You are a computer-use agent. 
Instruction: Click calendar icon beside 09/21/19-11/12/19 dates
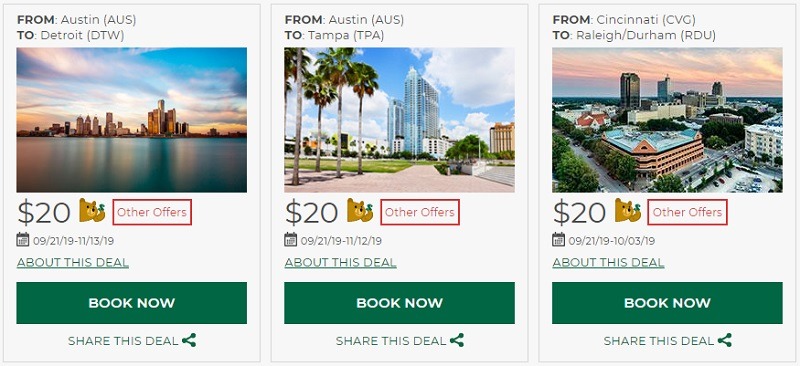pos(291,239)
